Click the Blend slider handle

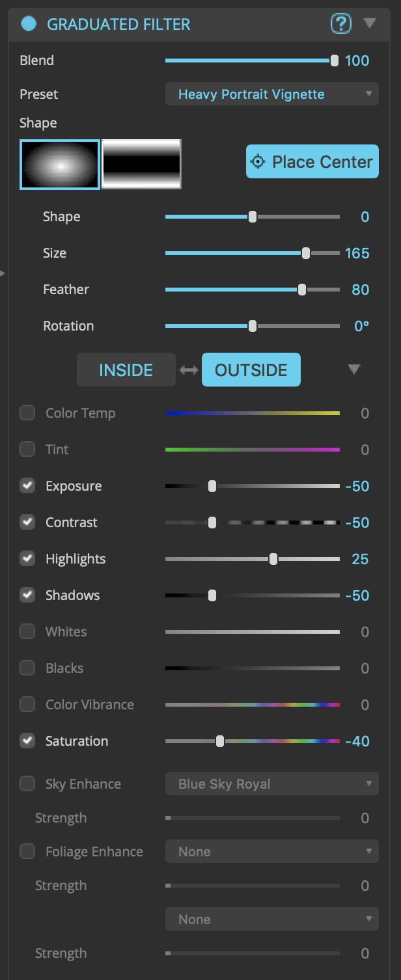pos(335,61)
